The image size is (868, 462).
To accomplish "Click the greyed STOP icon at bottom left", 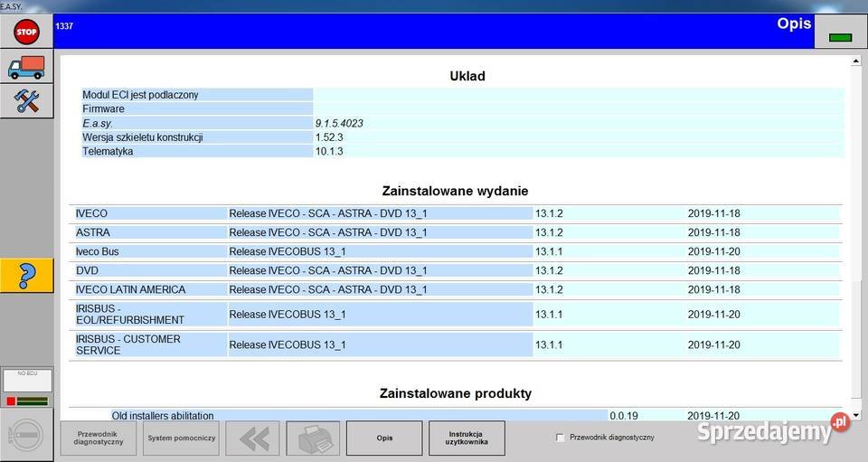I will click(26, 435).
